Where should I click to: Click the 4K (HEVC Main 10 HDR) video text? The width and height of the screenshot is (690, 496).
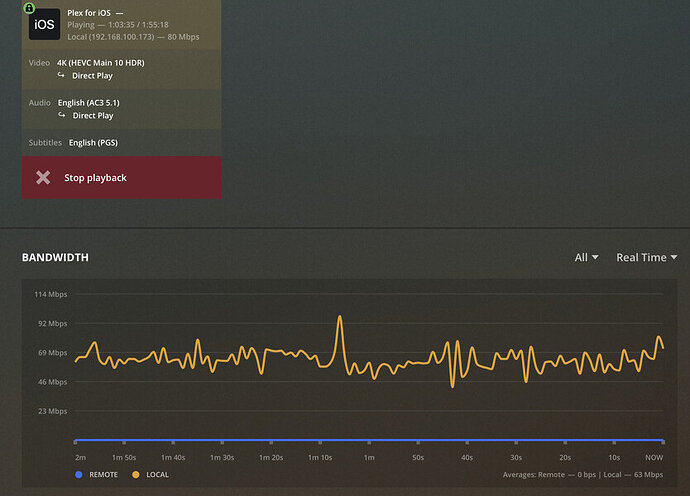point(101,62)
